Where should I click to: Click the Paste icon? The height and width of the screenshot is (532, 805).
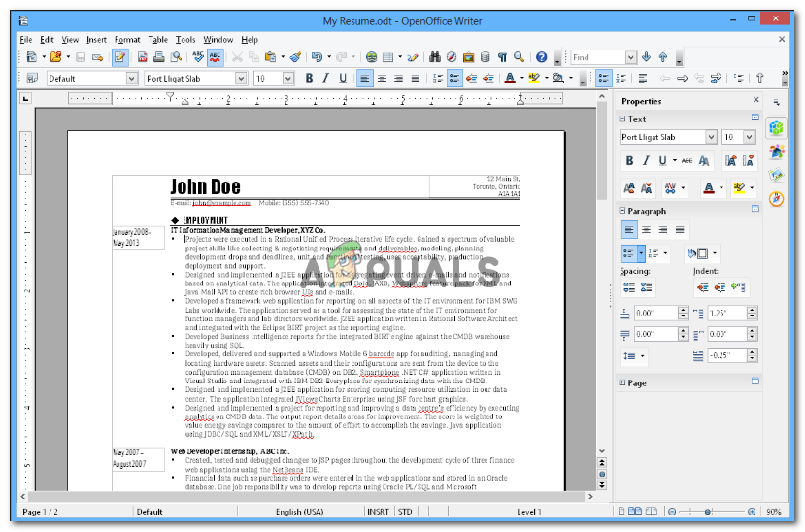click(x=270, y=57)
